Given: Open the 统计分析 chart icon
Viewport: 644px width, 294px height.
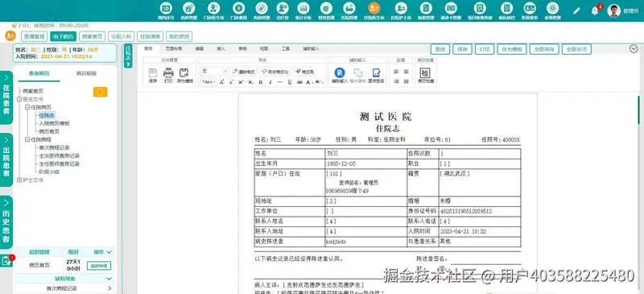Looking at the screenshot, I should (303, 8).
